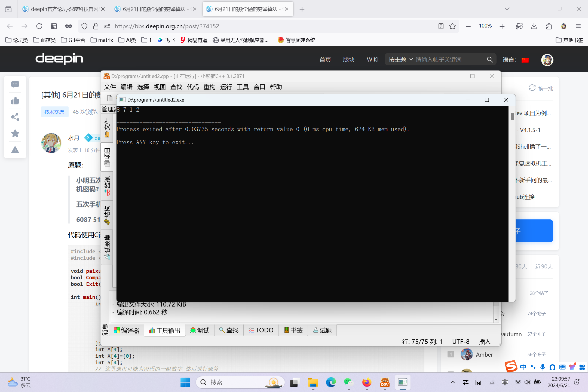The height and width of the screenshot is (392, 588).
Task: Click the WIKI navigation link
Action: click(372, 60)
